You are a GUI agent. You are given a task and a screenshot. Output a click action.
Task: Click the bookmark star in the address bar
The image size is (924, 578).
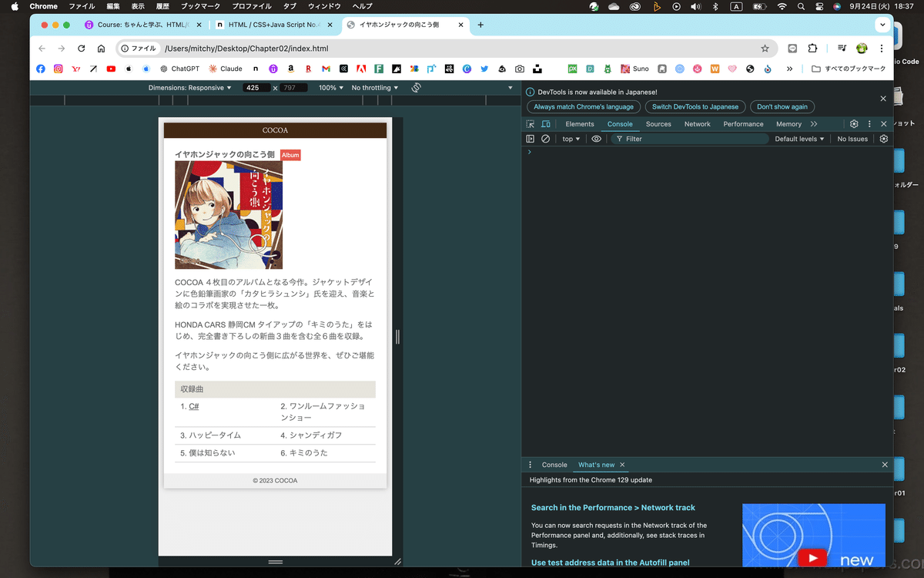coord(765,48)
